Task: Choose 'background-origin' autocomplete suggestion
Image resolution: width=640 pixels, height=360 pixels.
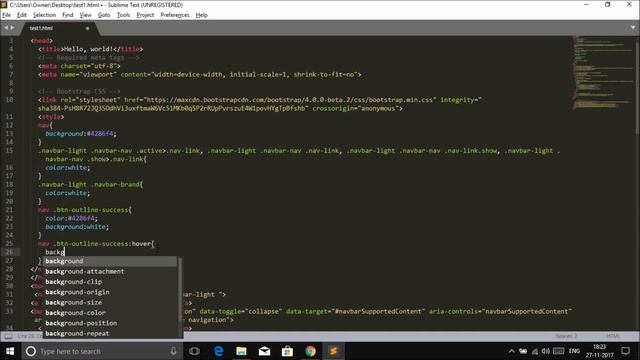Action: coord(110,292)
